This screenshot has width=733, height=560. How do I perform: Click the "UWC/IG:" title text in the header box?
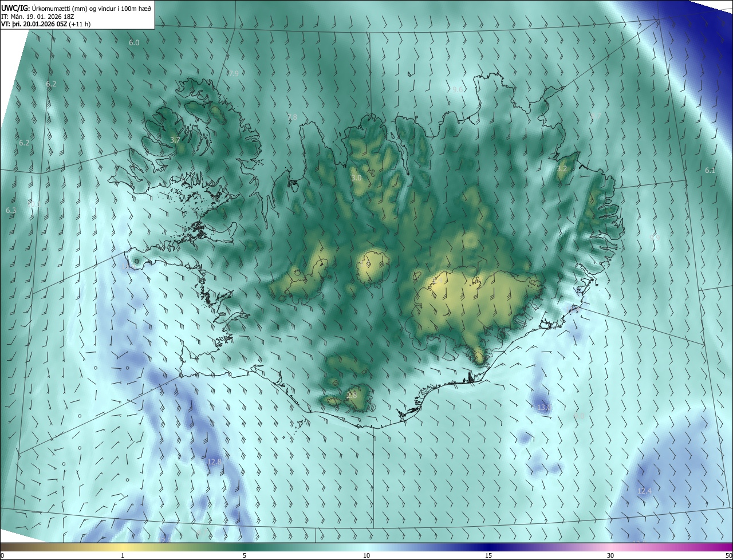[x=15, y=8]
